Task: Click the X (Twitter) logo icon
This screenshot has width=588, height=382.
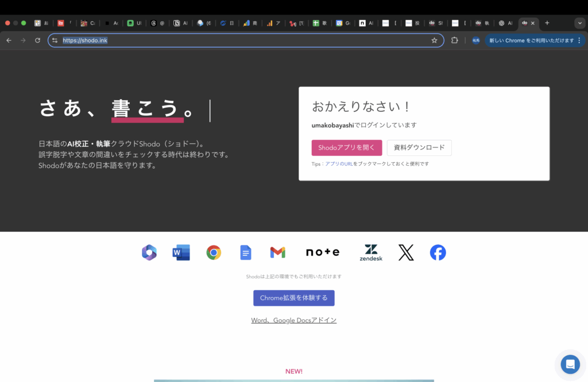Action: point(406,252)
